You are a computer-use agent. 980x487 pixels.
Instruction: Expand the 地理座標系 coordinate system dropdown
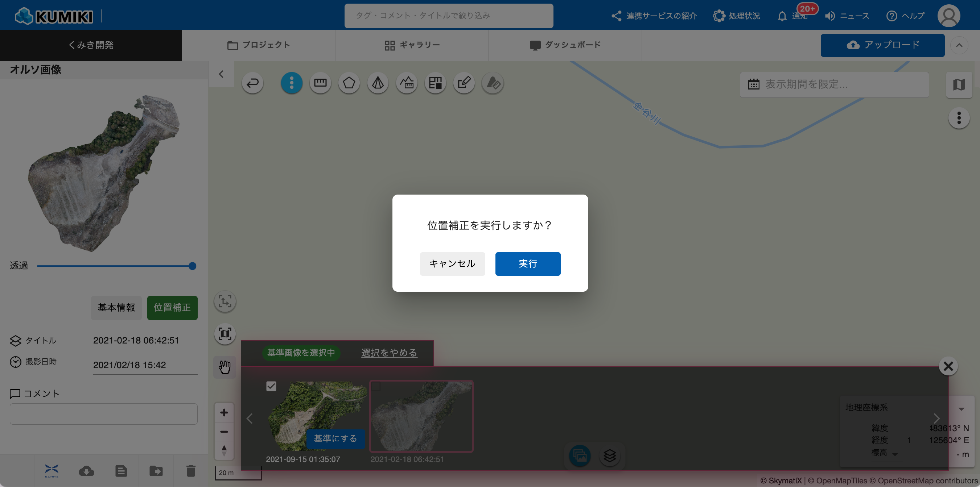pos(961,409)
